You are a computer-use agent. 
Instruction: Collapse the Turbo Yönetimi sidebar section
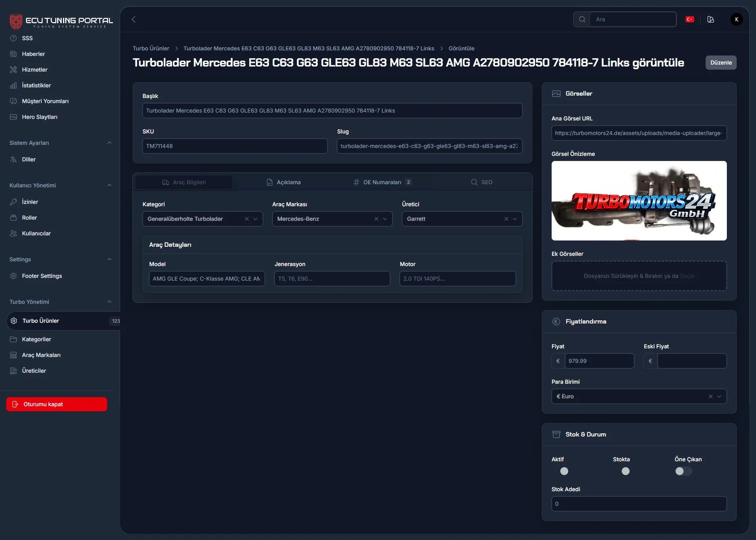click(x=109, y=302)
